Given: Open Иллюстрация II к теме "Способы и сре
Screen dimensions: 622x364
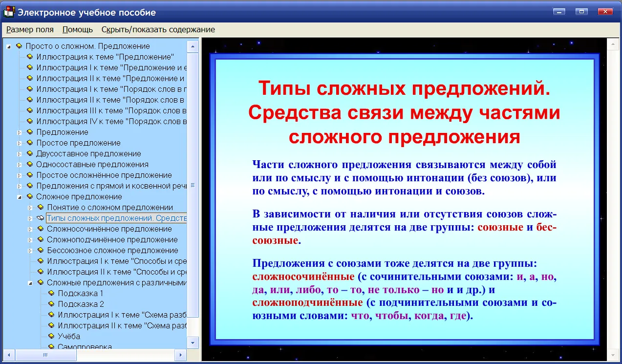Looking at the screenshot, I should click(117, 272).
